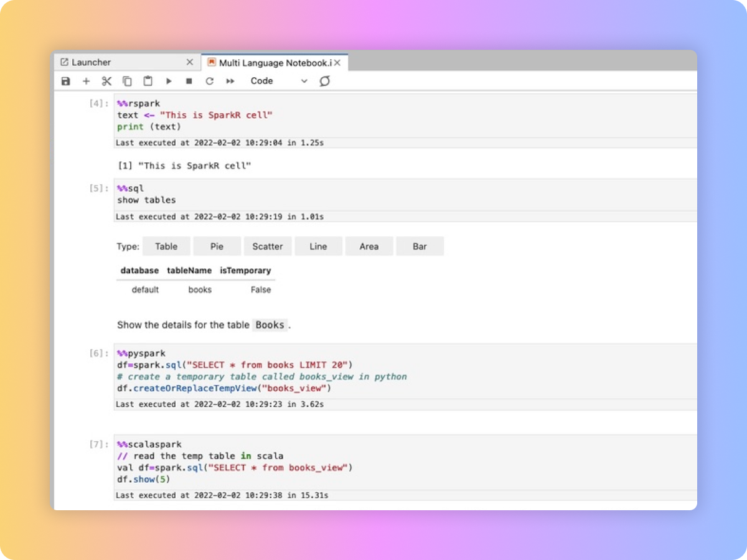Cut the selected cells
747x560 pixels.
click(106, 81)
